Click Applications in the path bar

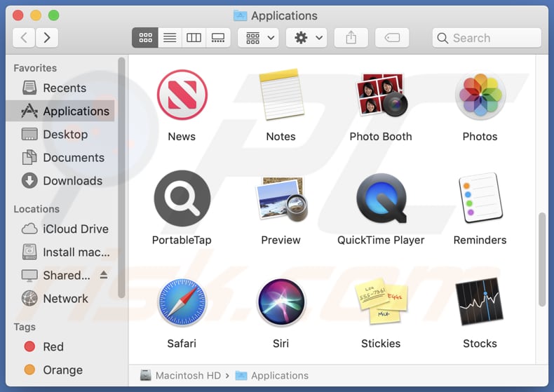tap(272, 375)
